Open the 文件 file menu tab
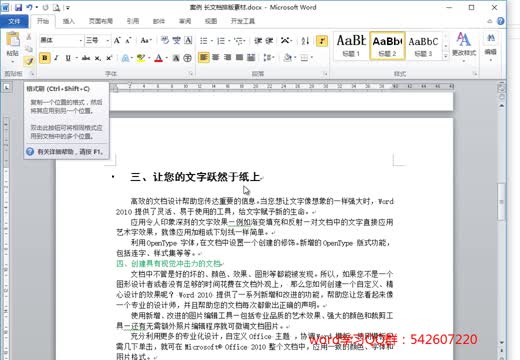This screenshot has width=520, height=360. pyautogui.click(x=14, y=21)
